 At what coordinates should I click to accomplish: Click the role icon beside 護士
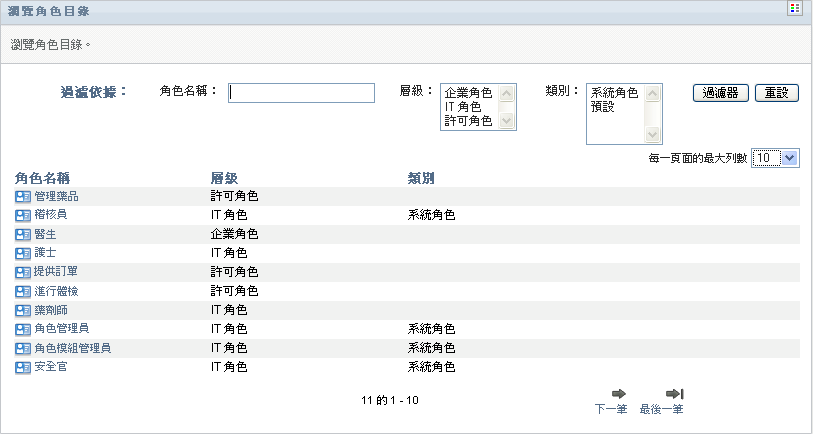tap(23, 253)
